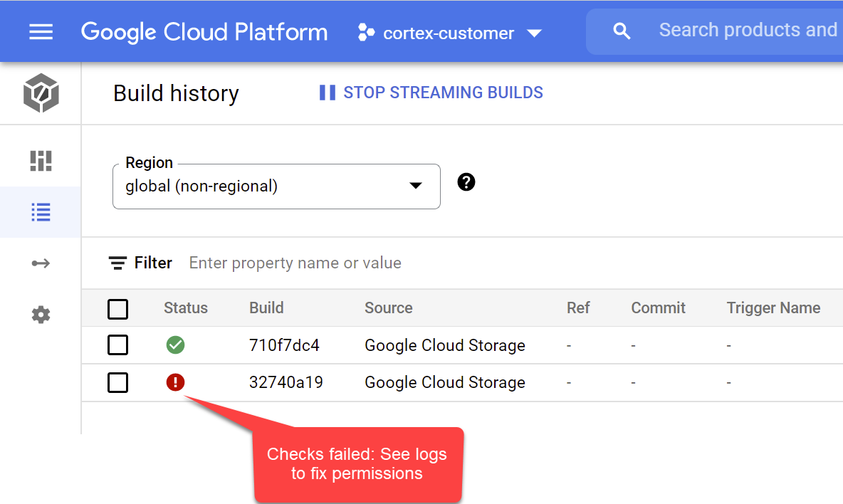
Task: Click the Build history page heading
Action: coord(176,93)
